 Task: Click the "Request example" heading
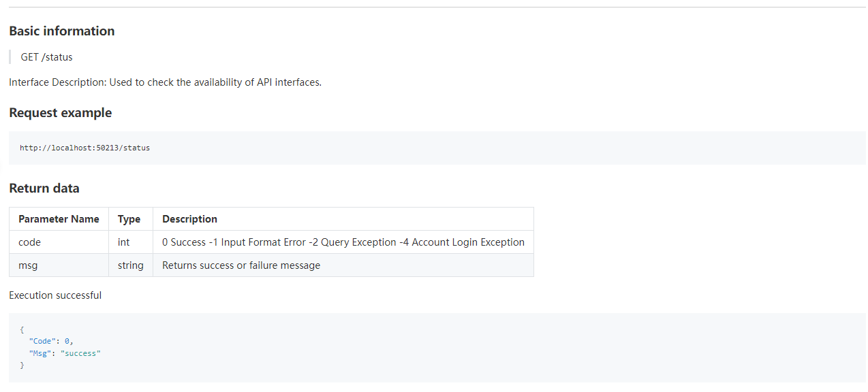(61, 113)
